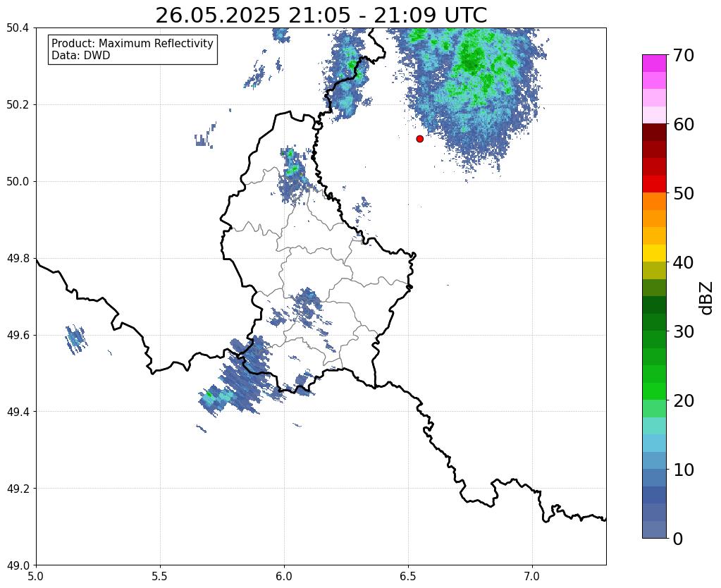721x588 pixels.
Task: Pick the magenta swatch at the colorbar top
Action: coord(654,63)
